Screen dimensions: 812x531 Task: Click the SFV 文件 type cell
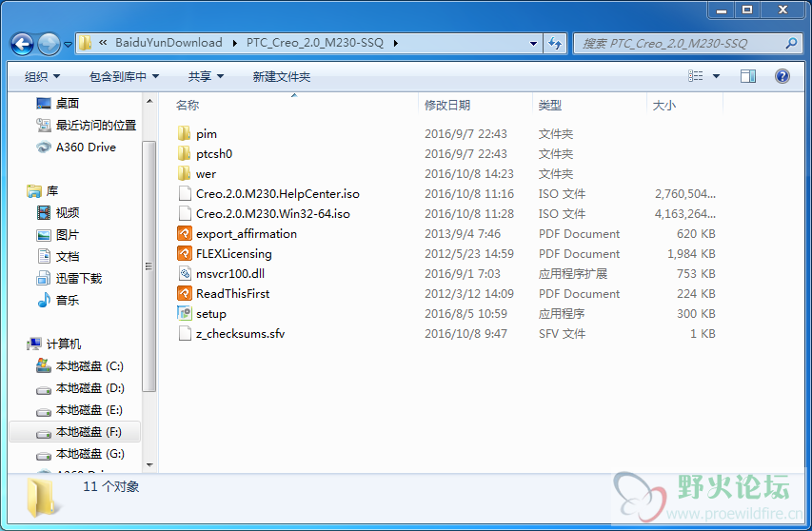562,334
